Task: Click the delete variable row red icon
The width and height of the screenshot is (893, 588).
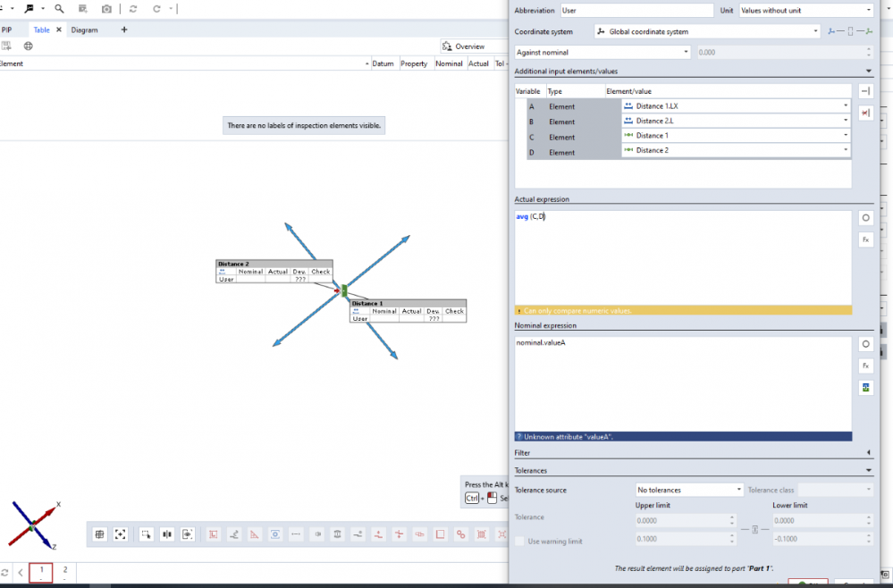Action: [865, 113]
